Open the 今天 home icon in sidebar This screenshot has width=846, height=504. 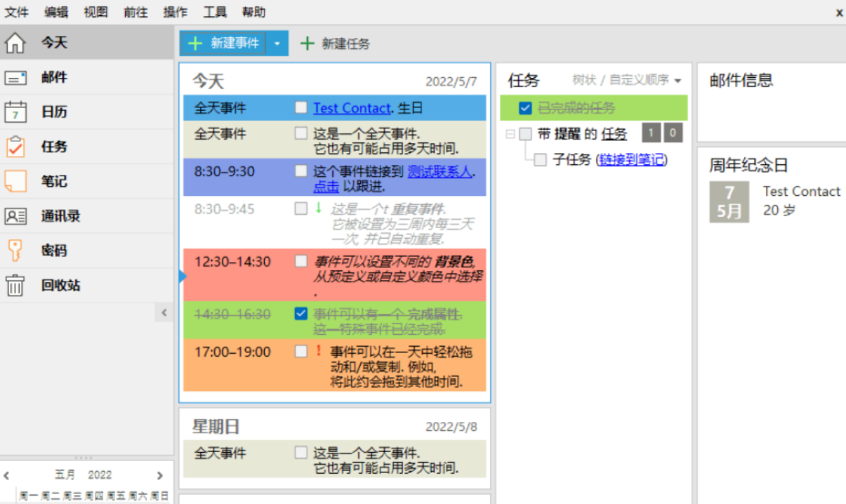point(15,43)
